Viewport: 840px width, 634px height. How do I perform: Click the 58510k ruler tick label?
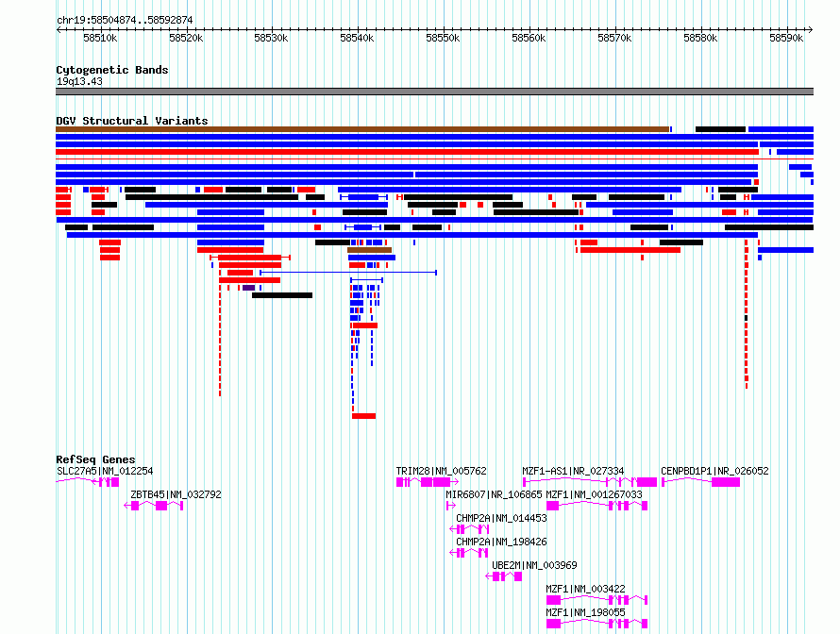point(100,38)
